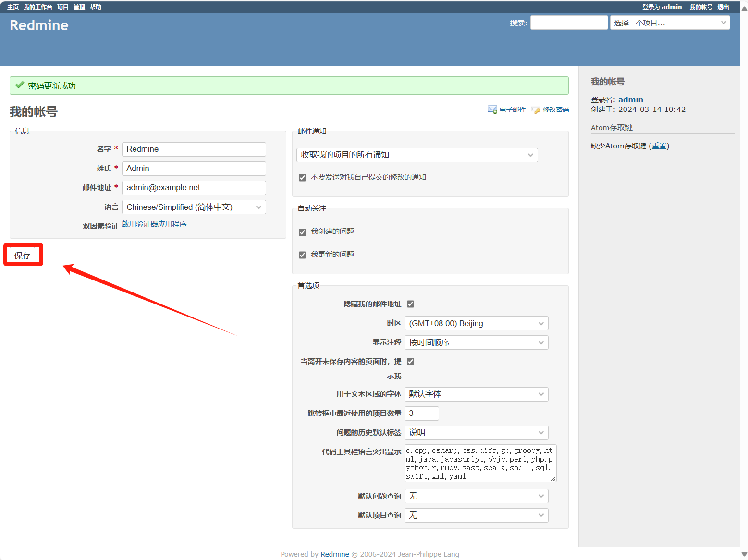Open the project selector dropdown in header

[x=670, y=23]
